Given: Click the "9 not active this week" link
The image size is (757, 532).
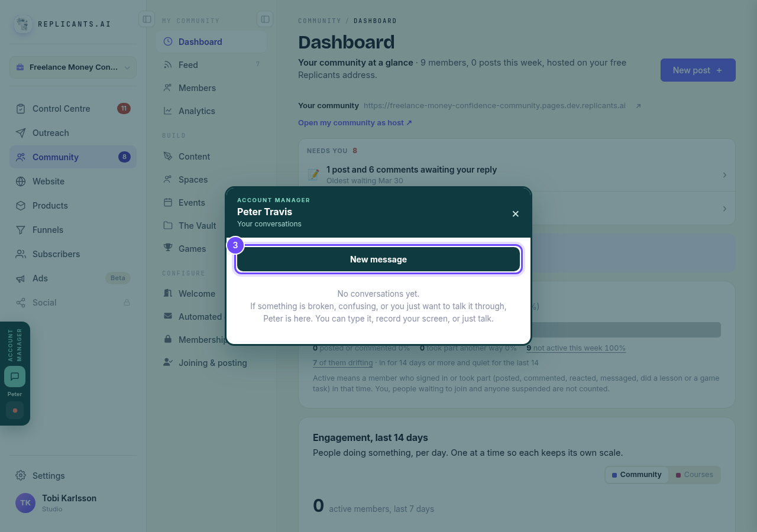Looking at the screenshot, I should click(576, 348).
